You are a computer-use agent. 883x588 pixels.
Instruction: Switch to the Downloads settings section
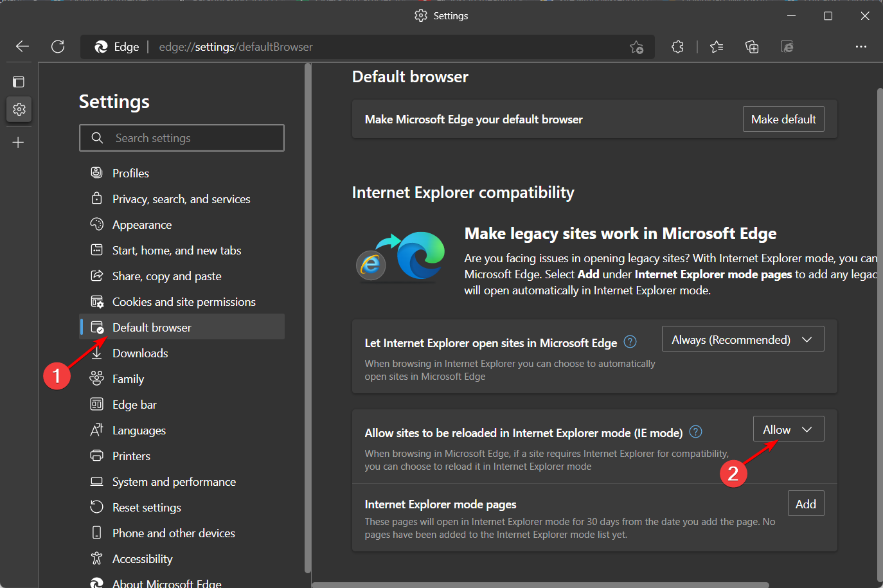(x=139, y=353)
